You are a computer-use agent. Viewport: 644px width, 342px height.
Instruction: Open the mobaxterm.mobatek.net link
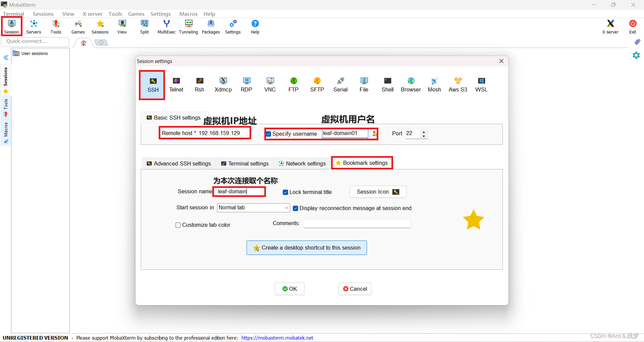[277, 338]
